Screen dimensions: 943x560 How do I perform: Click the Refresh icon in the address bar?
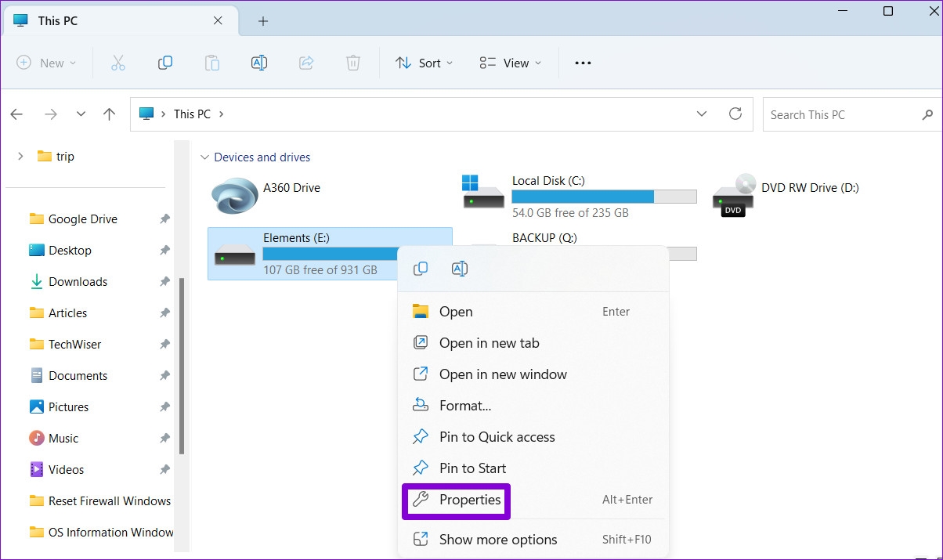pyautogui.click(x=735, y=114)
